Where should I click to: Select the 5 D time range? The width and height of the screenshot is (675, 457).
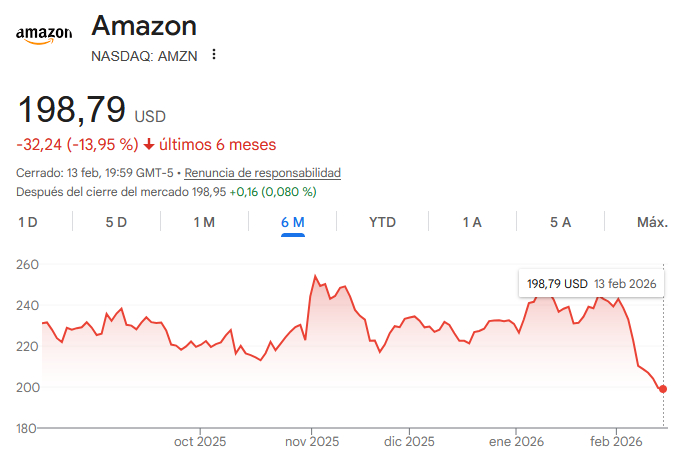tap(116, 222)
